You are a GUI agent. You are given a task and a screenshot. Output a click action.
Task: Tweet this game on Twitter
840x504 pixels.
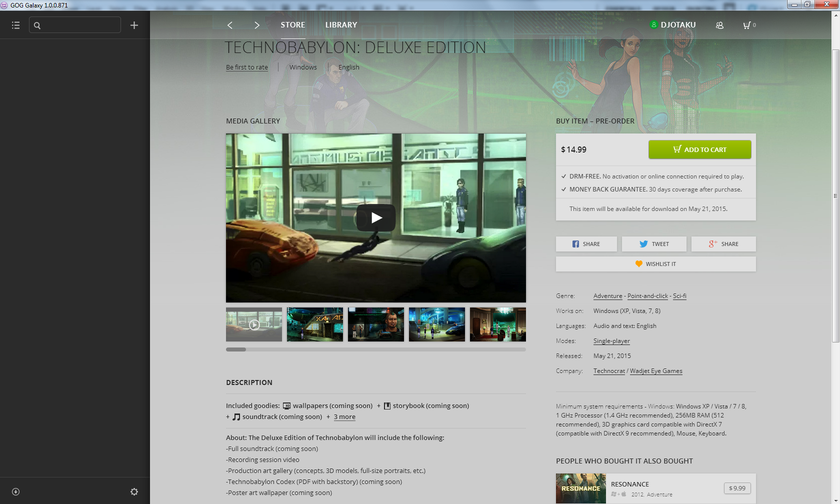point(654,244)
